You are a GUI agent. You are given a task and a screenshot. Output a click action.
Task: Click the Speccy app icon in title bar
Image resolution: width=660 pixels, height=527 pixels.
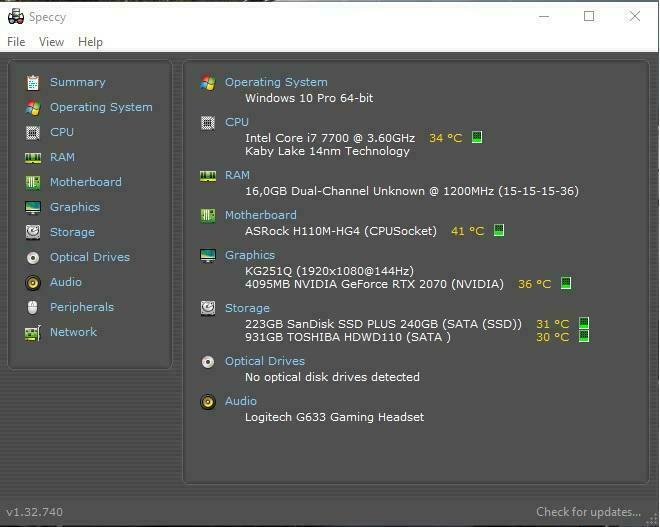tap(16, 17)
